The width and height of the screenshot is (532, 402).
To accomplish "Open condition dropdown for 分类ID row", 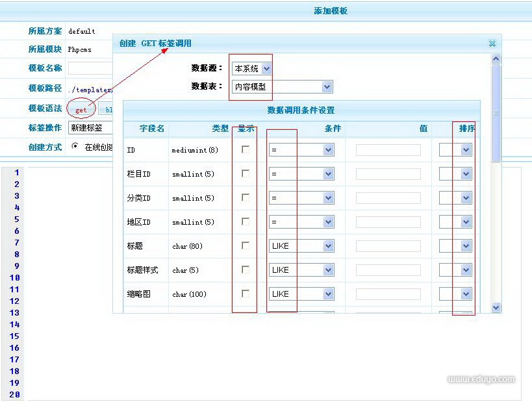I will (301, 198).
